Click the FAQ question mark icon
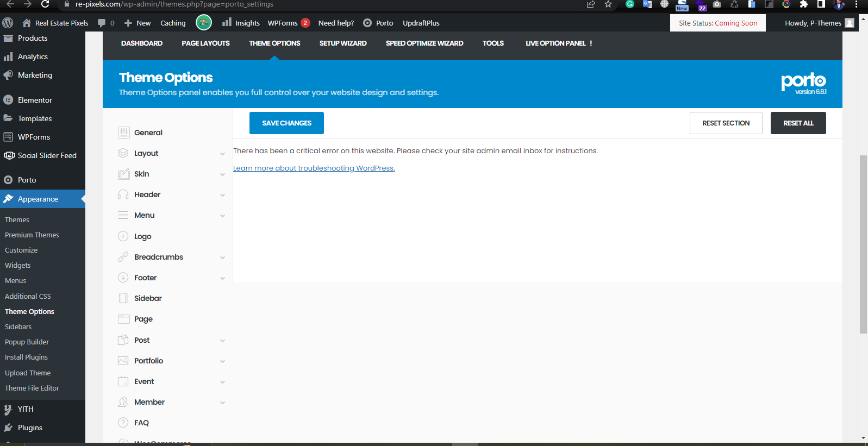Image resolution: width=868 pixels, height=446 pixels. [x=123, y=423]
